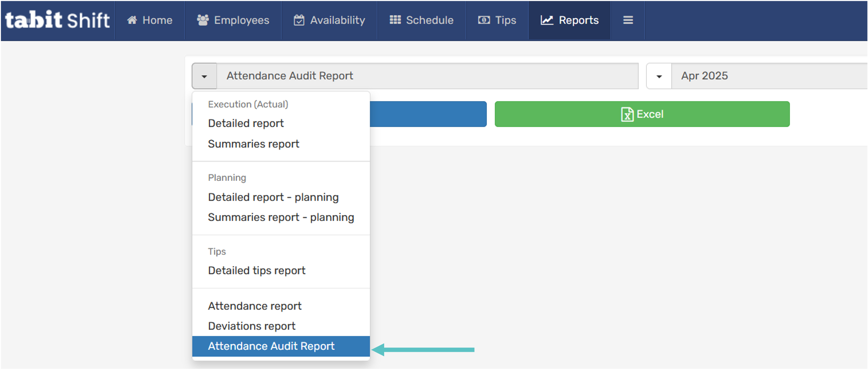Export report using the Excel button
The width and height of the screenshot is (868, 369).
[x=642, y=114]
